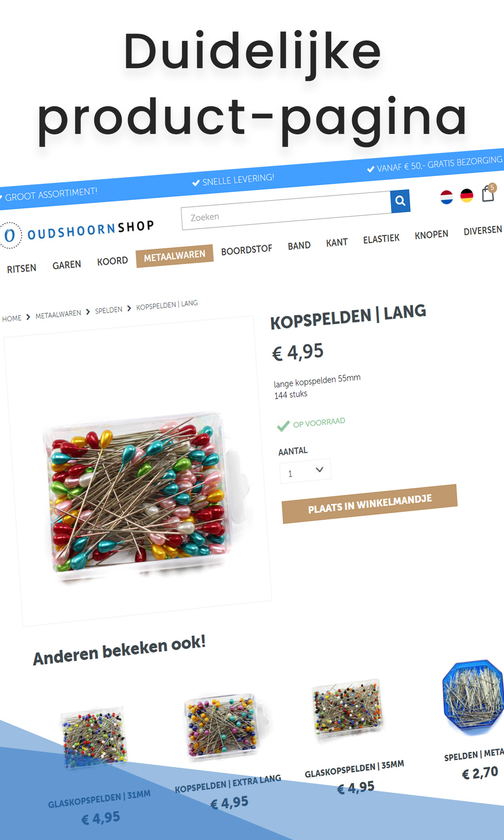Image resolution: width=504 pixels, height=840 pixels.
Task: Open the shopping bag cart icon
Action: (488, 193)
